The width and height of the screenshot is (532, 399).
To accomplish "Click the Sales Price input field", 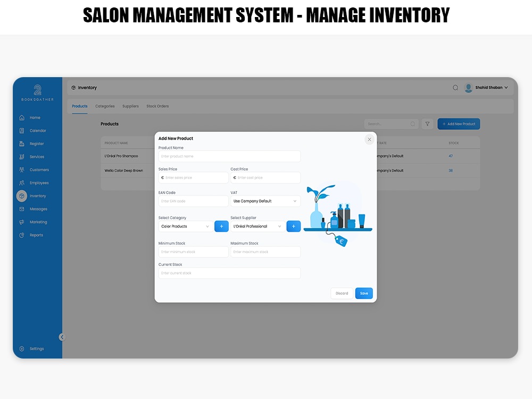I will coord(194,178).
